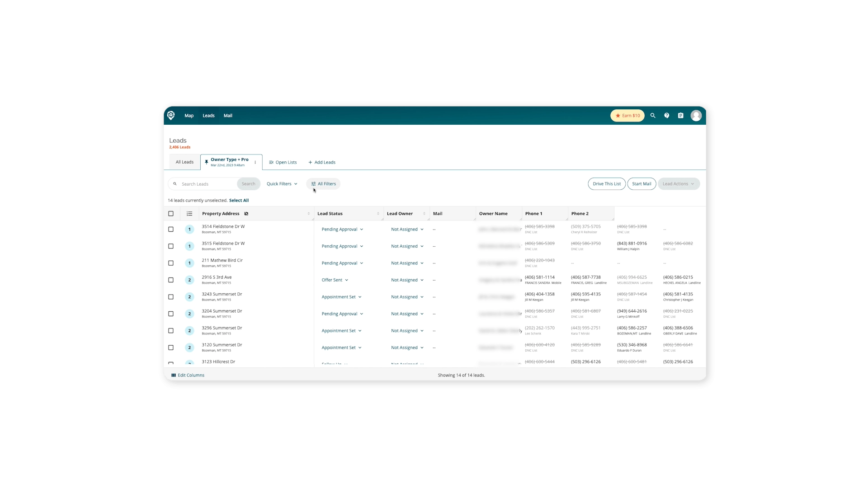868x488 pixels.
Task: Click phone number (949) 644-2616
Action: (x=632, y=311)
